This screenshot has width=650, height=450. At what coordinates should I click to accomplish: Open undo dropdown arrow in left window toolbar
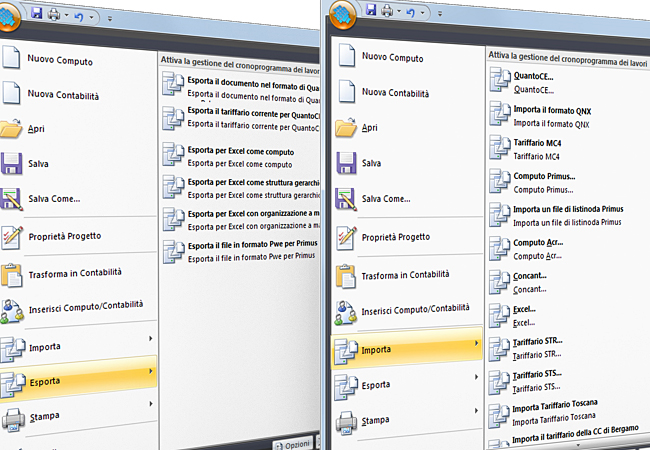pos(91,18)
